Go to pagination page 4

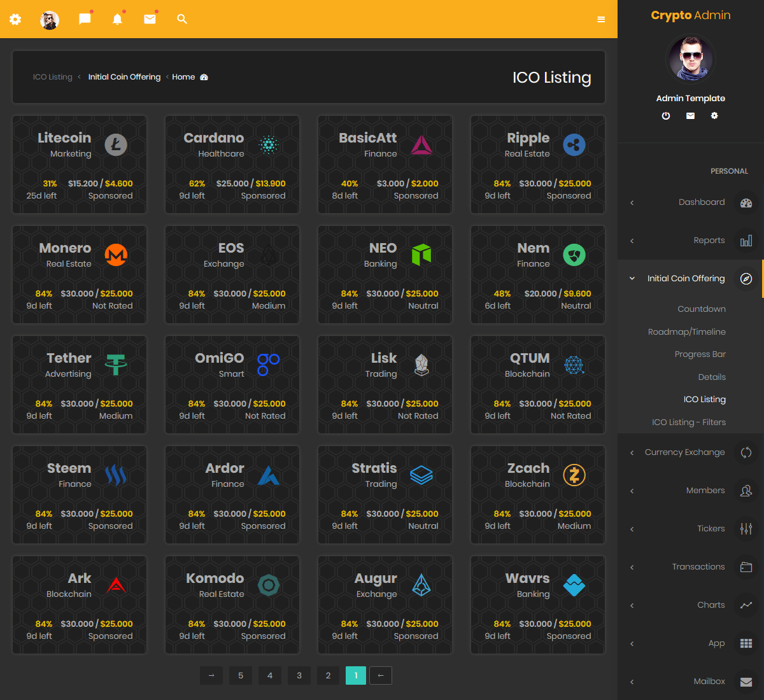[270, 676]
